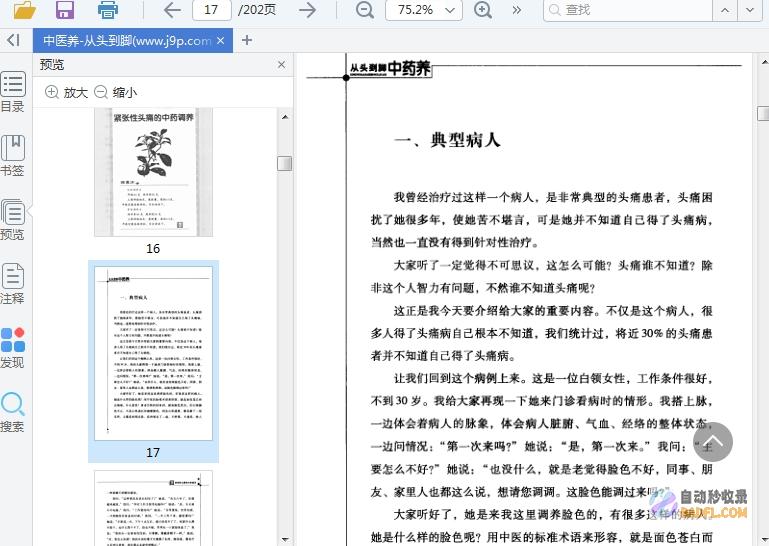Viewport: 769px width, 546px height.
Task: Open the 注释 annotations panel
Action: pos(13,284)
